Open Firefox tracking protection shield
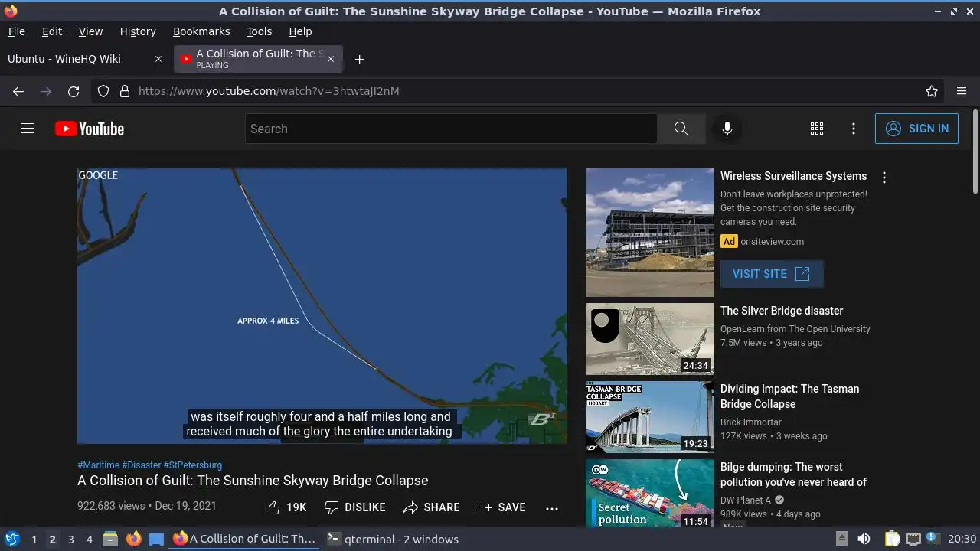 103,91
